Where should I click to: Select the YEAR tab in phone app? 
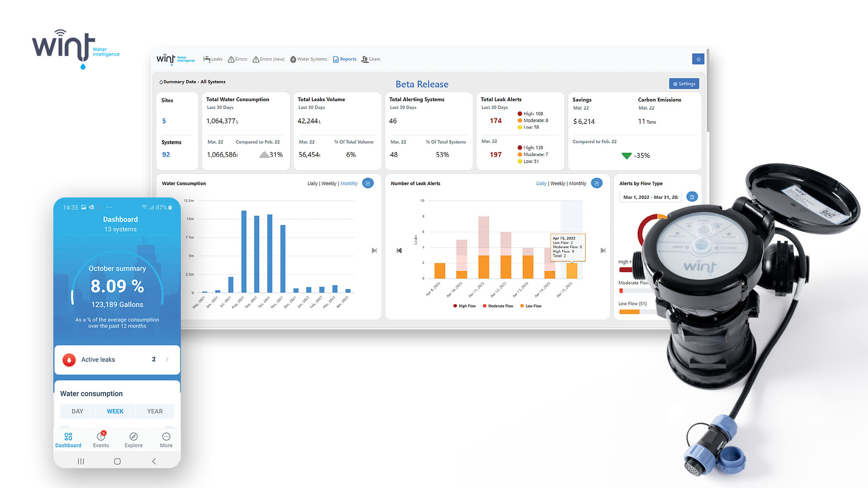click(155, 411)
